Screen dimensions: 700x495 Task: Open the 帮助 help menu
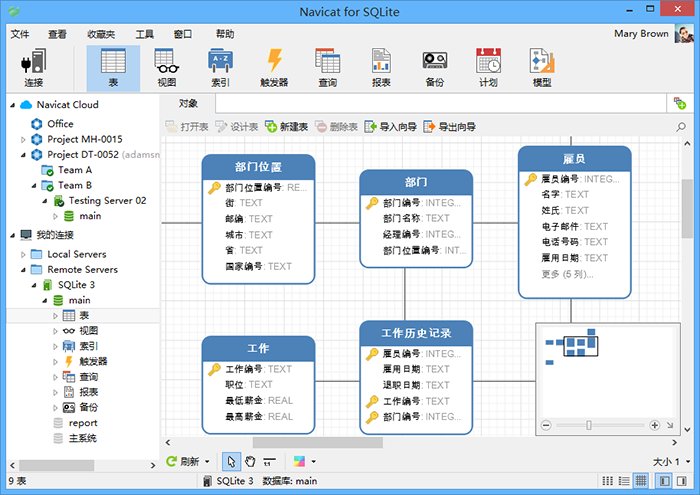pos(225,34)
